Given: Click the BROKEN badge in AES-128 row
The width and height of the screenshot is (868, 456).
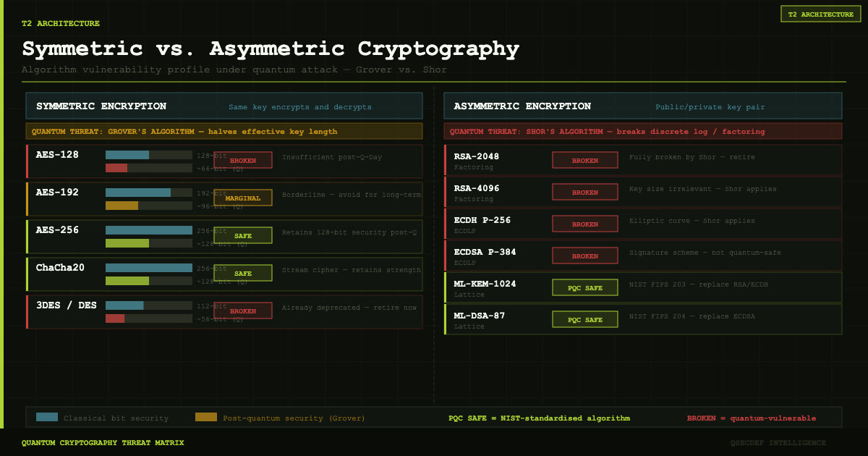Looking at the screenshot, I should [243, 161].
